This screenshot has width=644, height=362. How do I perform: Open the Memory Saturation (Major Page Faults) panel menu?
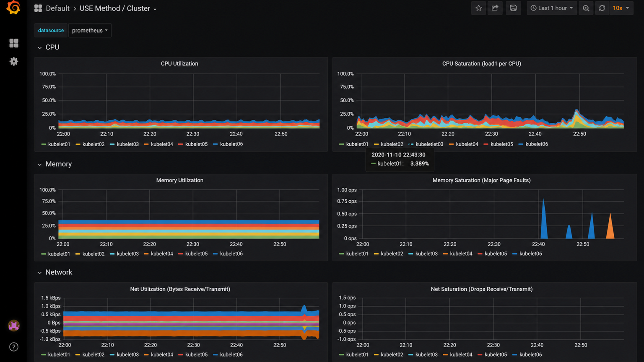tap(482, 180)
